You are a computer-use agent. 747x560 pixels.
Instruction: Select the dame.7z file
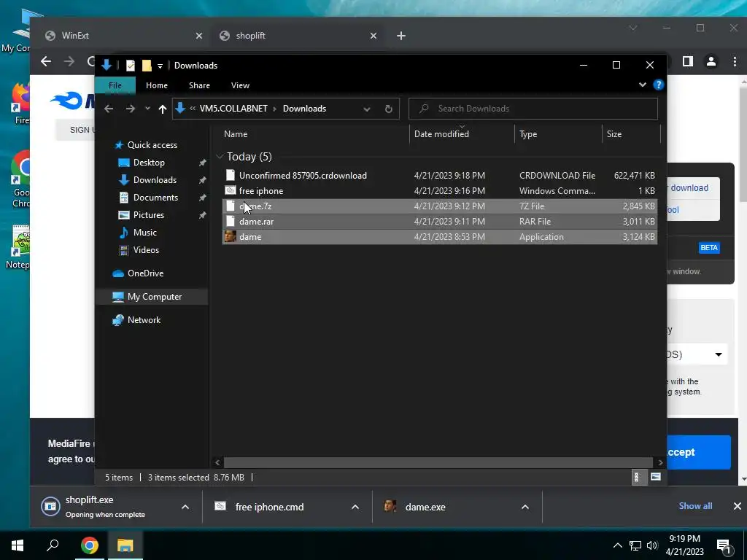(x=440, y=206)
